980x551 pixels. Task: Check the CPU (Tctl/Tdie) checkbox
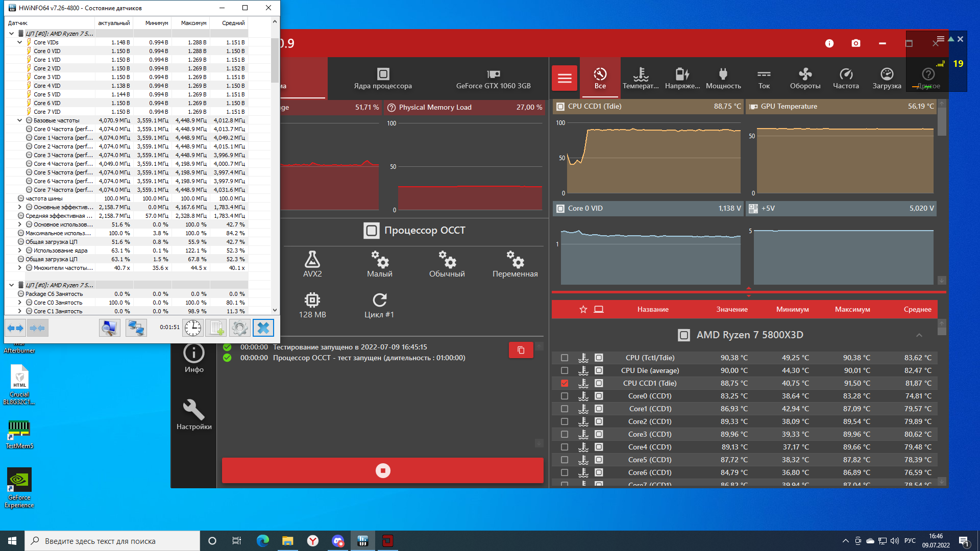pyautogui.click(x=565, y=358)
